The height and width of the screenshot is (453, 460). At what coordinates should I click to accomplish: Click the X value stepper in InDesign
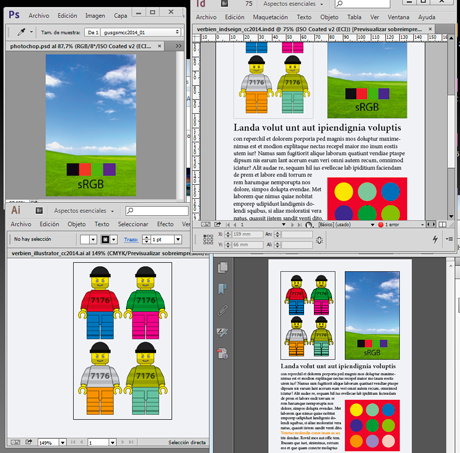(228, 234)
